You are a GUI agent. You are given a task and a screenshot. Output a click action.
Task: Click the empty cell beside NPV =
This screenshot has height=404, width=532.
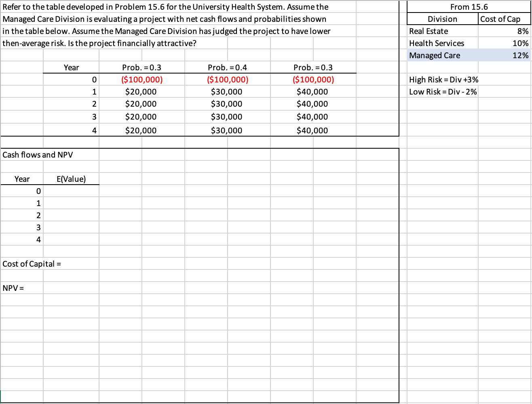coord(71,287)
